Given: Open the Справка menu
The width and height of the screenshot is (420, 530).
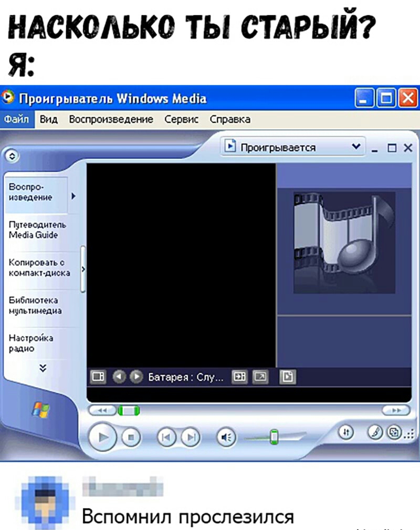Looking at the screenshot, I should (230, 119).
